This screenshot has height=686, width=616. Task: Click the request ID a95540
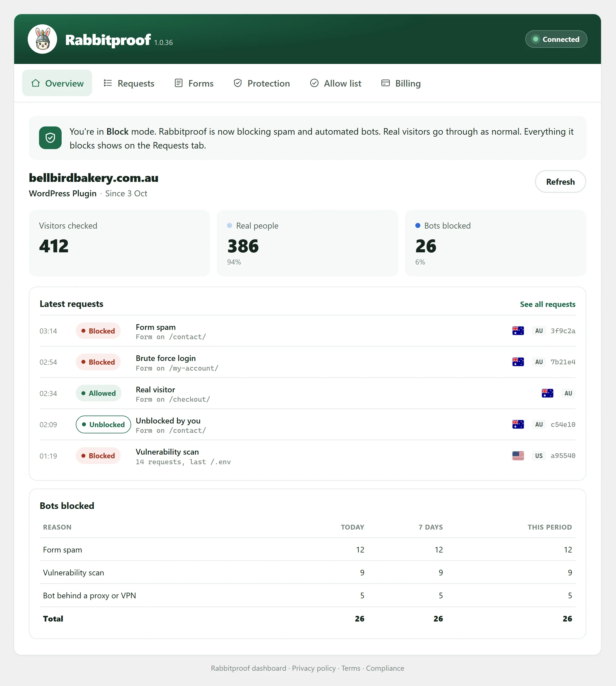tap(563, 456)
